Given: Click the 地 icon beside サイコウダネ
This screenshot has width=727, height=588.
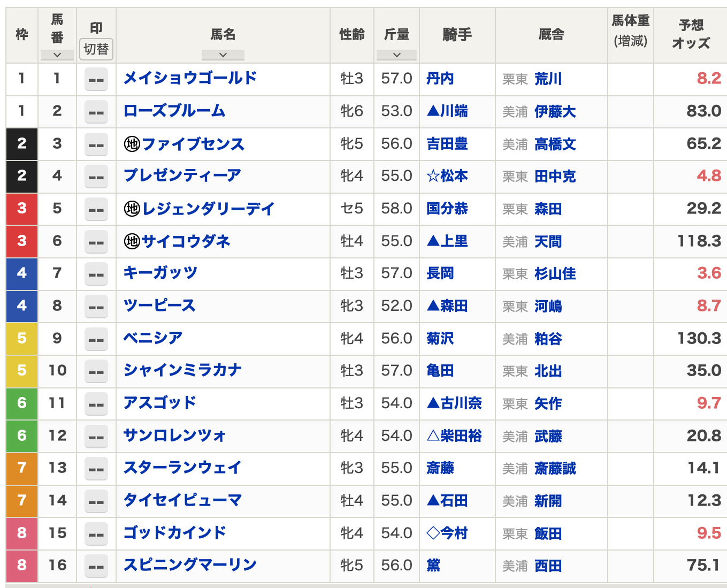Looking at the screenshot, I should pos(132,241).
